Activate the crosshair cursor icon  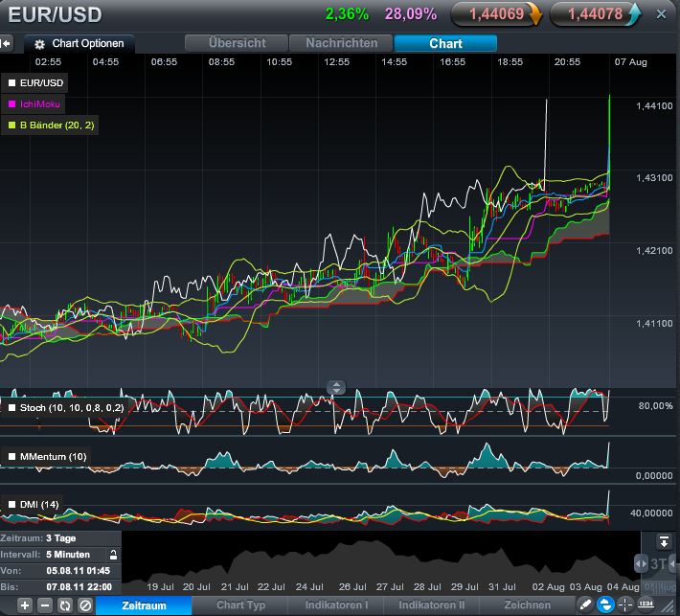(x=624, y=605)
